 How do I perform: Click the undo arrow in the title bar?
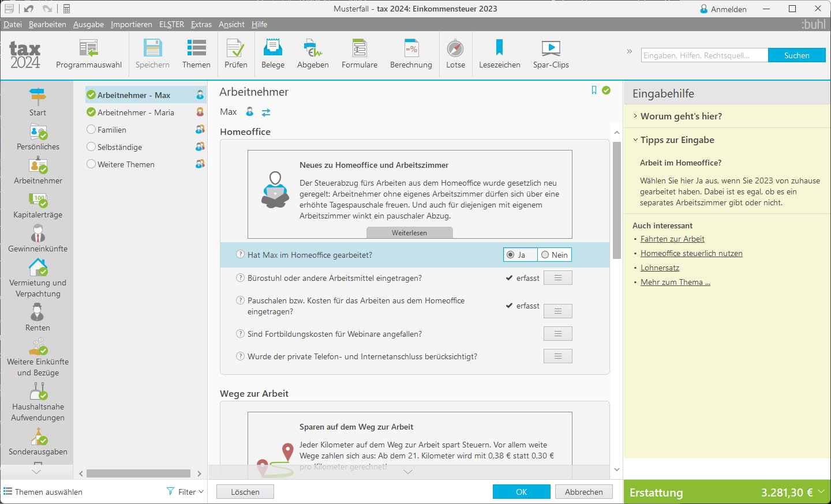tap(29, 9)
